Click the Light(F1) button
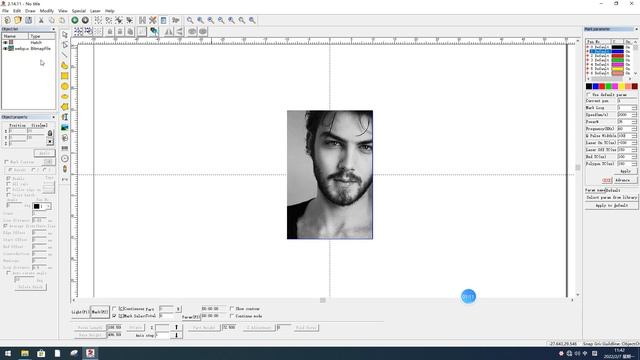 80,312
